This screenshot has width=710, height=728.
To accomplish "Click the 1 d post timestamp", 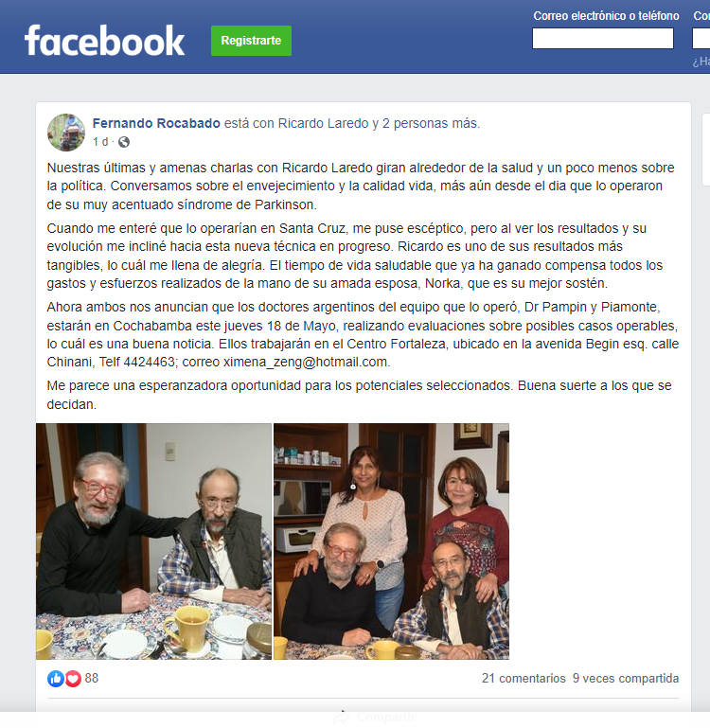I will (100, 142).
